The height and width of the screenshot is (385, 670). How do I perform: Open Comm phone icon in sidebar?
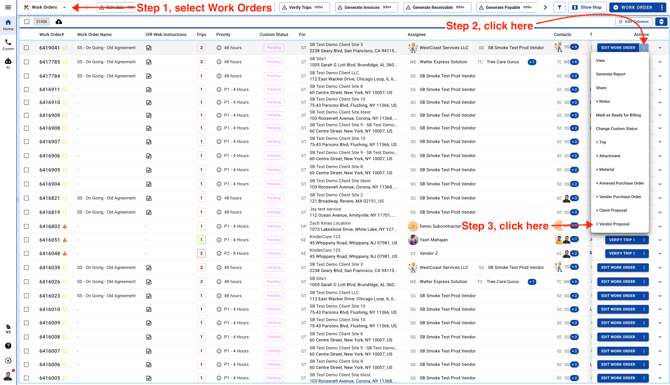pos(8,44)
